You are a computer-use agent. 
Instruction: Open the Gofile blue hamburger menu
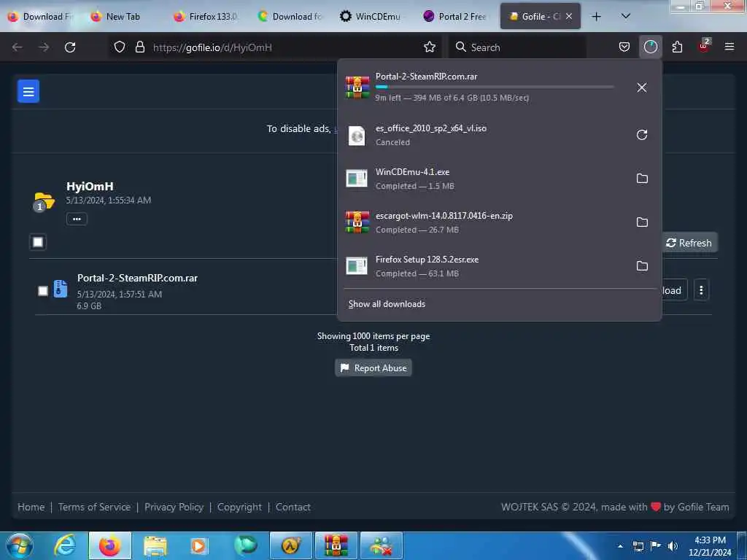(x=28, y=91)
